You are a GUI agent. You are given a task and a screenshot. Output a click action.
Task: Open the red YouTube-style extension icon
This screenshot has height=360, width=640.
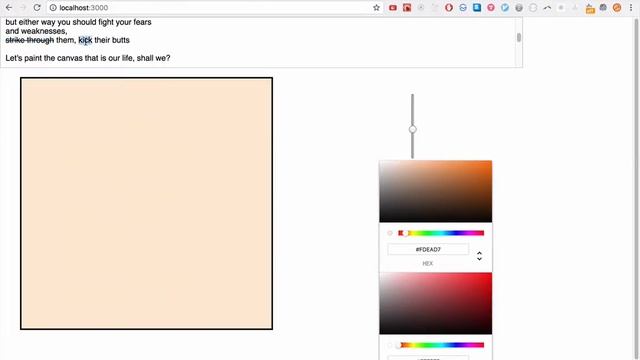pyautogui.click(x=393, y=8)
